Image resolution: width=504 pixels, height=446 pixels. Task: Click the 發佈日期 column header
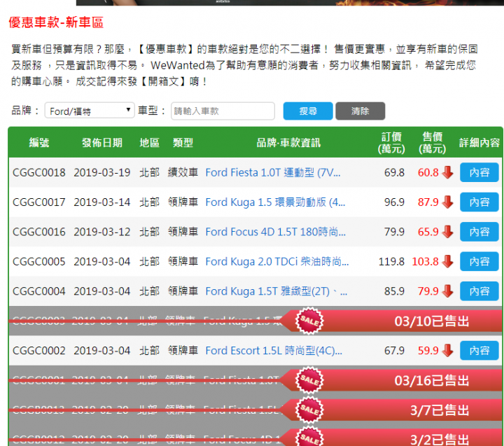[x=102, y=142]
